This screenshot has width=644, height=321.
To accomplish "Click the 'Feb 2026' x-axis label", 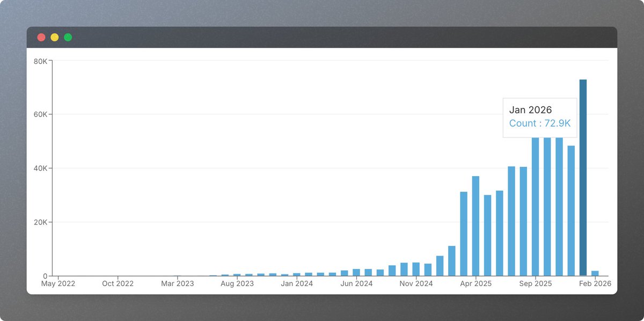I will point(595,283).
